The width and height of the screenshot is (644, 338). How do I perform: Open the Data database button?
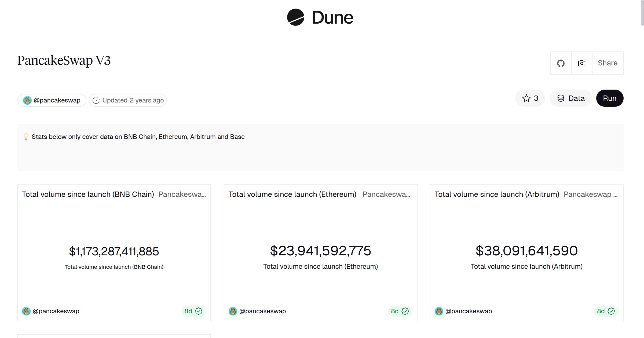(571, 98)
